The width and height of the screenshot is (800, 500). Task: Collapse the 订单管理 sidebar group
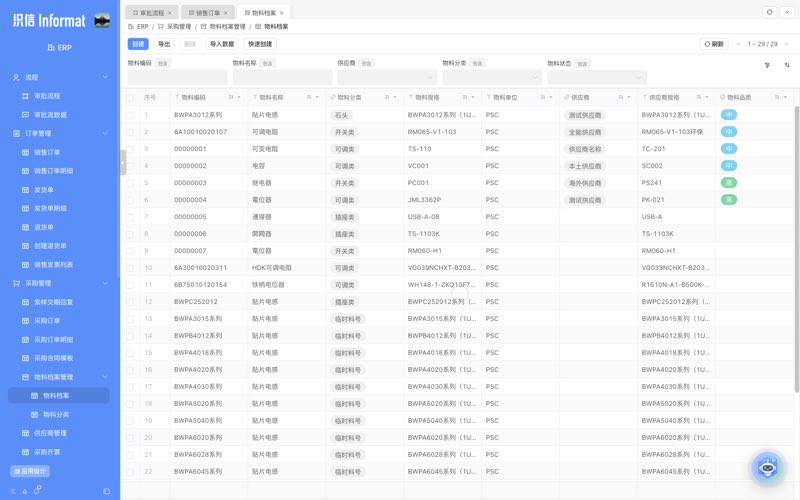pos(105,133)
